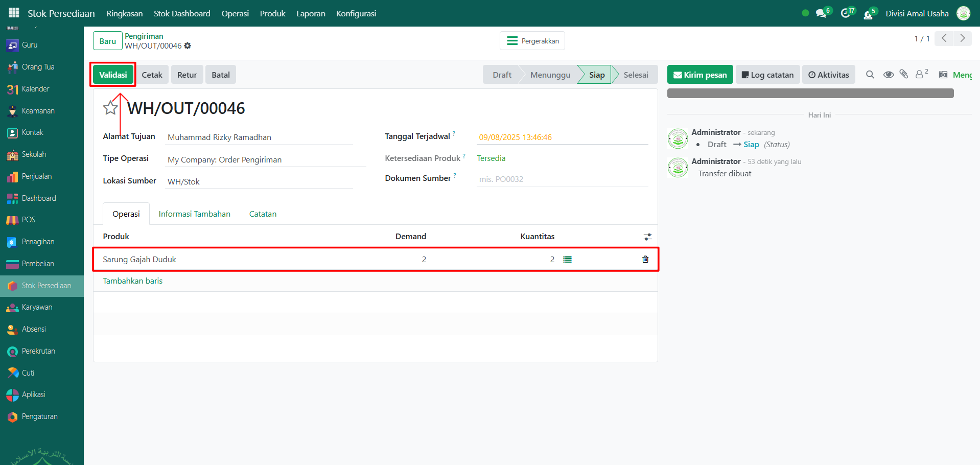Click the Validasi button

[113, 75]
